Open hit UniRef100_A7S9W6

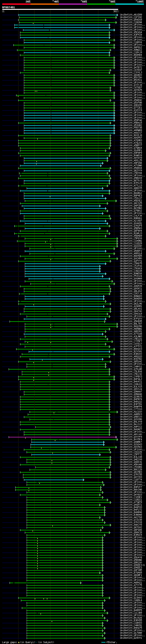coord(131,165)
